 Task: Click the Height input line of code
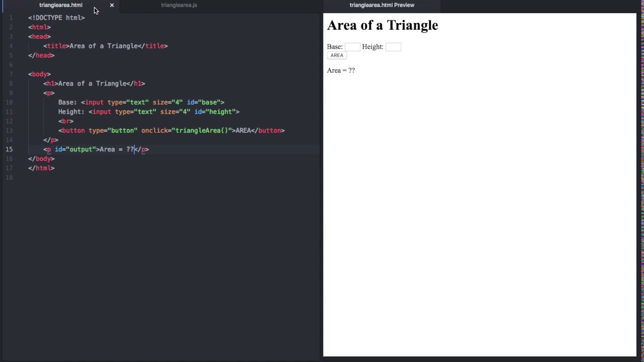(x=149, y=112)
